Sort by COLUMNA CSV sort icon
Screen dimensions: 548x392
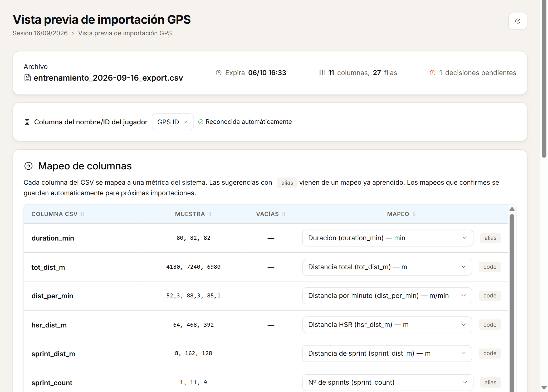pyautogui.click(x=82, y=214)
